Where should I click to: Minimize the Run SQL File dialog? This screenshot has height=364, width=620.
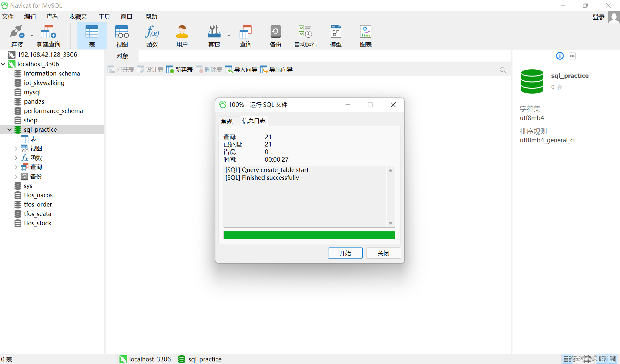348,105
